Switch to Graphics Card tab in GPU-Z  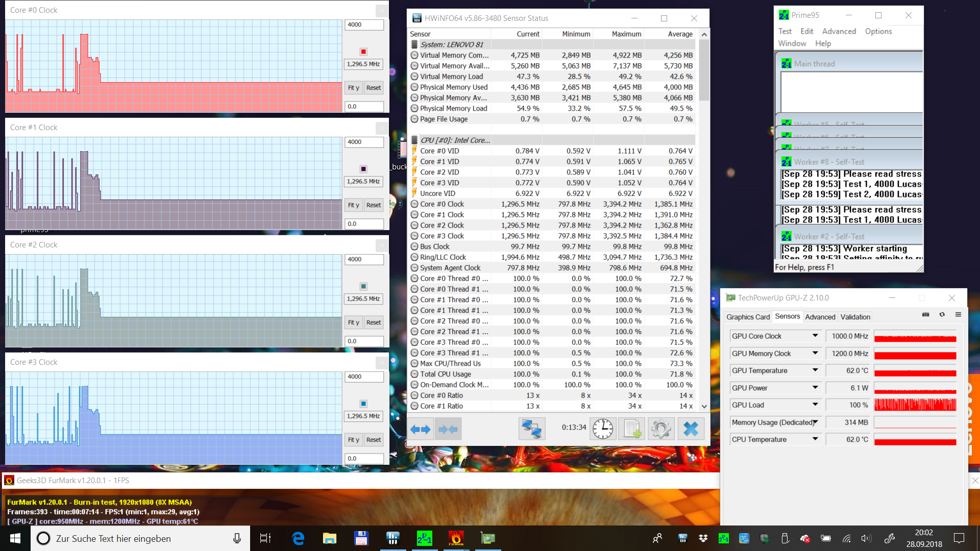pos(748,317)
